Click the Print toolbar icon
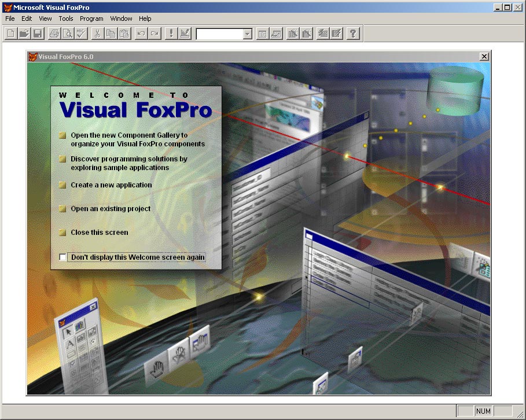 click(x=54, y=34)
